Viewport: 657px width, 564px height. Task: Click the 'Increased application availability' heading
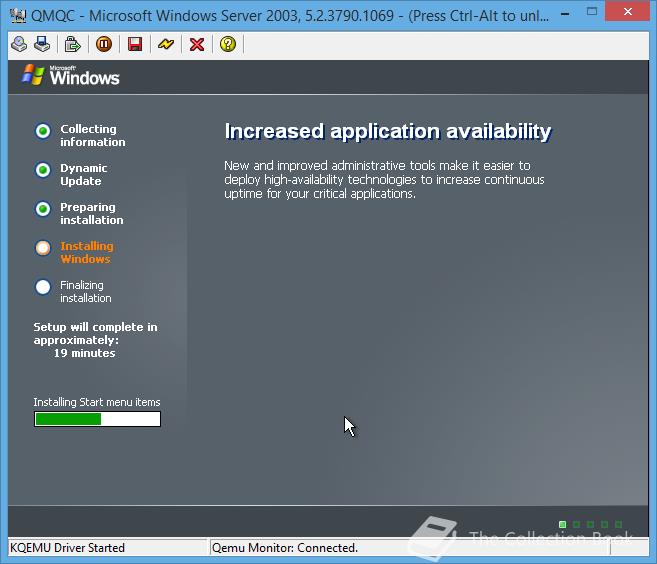coord(388,132)
